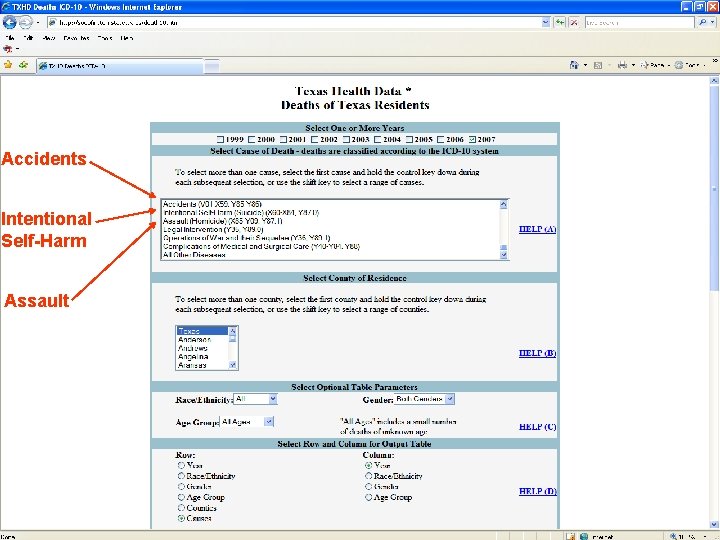This screenshot has height=540, width=720.
Task: Open the Tools menu
Action: tap(105, 38)
